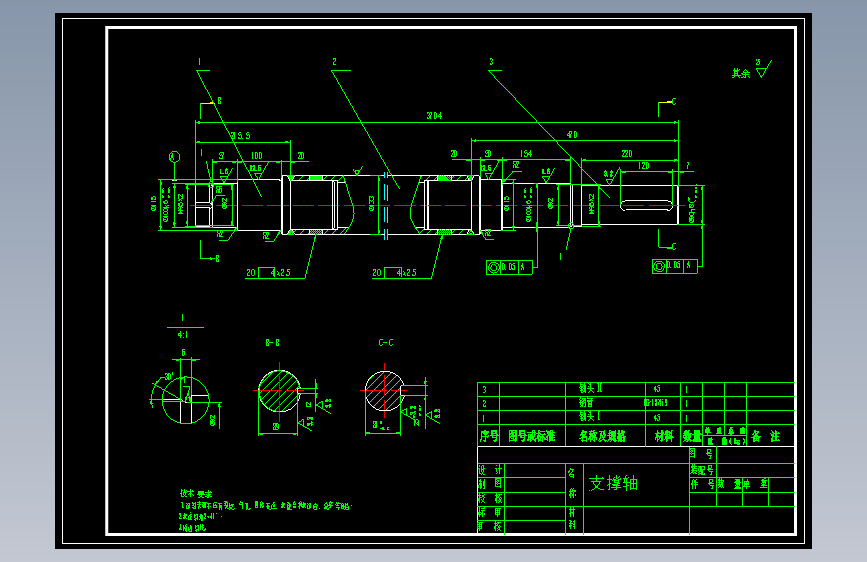Click part callout number '3'

tap(491, 62)
